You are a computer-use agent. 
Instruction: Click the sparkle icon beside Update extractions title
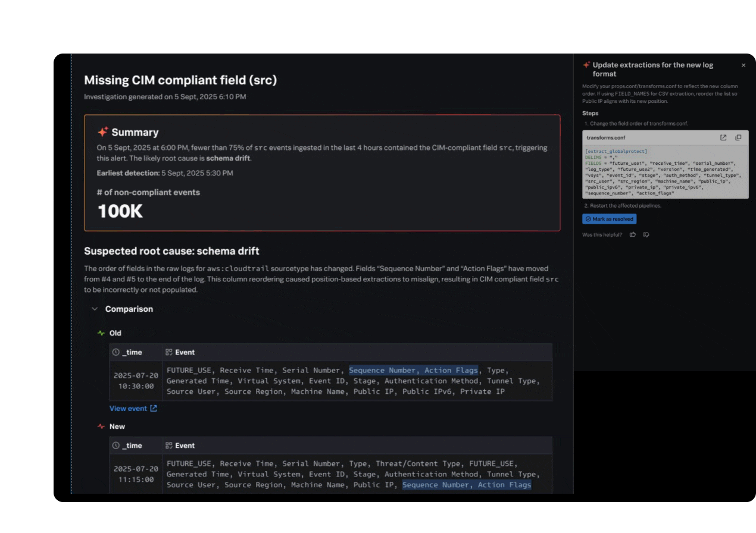point(586,65)
